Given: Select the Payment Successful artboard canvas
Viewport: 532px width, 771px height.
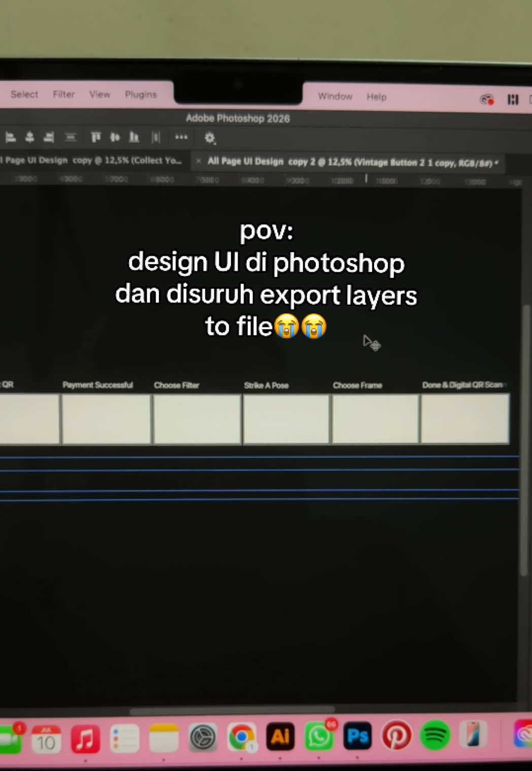Looking at the screenshot, I should pos(106,420).
